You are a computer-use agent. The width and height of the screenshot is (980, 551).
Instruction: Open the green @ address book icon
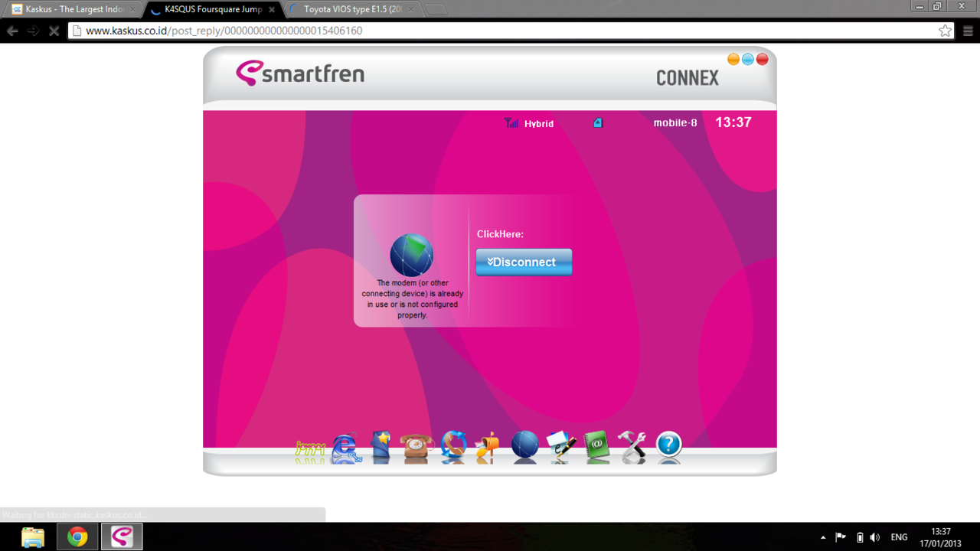click(x=596, y=446)
